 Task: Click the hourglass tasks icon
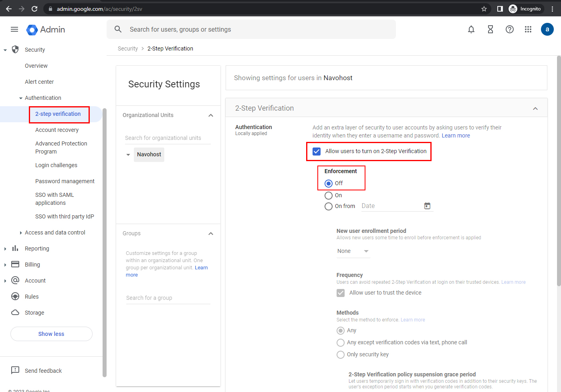pos(490,29)
